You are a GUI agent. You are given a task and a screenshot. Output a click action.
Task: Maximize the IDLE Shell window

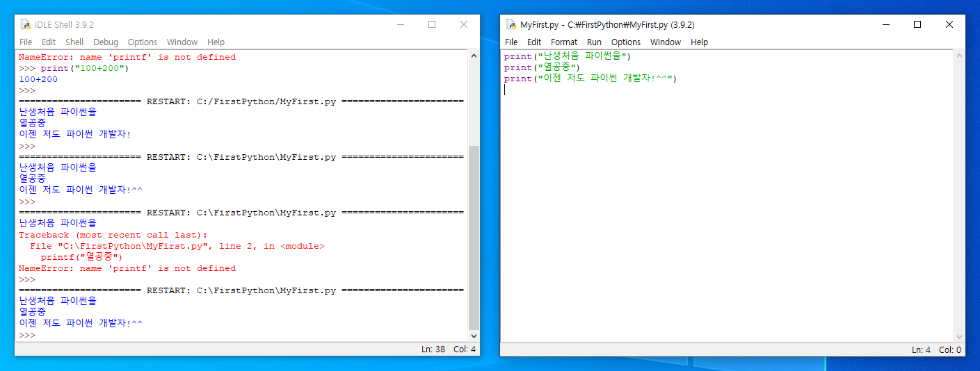(432, 24)
